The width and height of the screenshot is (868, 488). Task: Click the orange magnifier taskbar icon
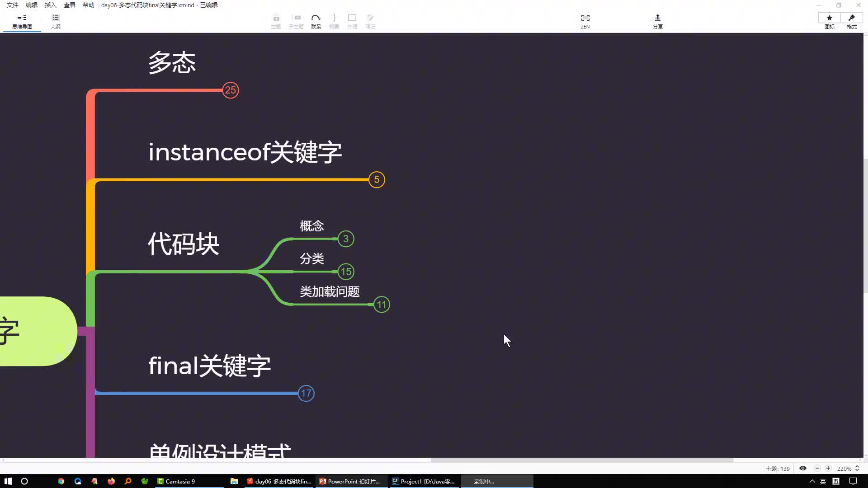pyautogui.click(x=128, y=481)
